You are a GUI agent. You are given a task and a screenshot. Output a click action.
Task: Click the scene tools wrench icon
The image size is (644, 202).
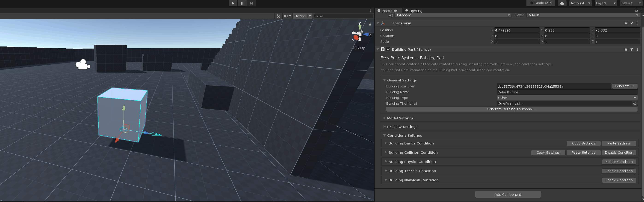278,16
